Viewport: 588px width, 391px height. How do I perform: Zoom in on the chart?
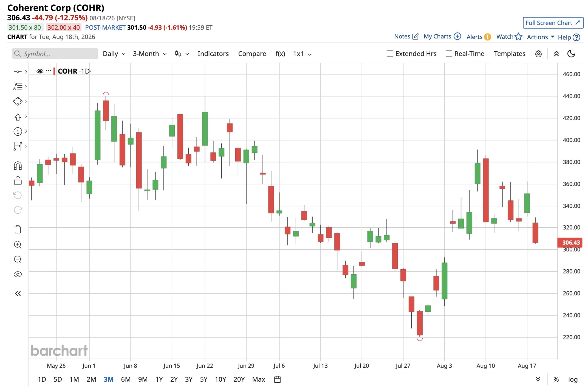pos(18,245)
